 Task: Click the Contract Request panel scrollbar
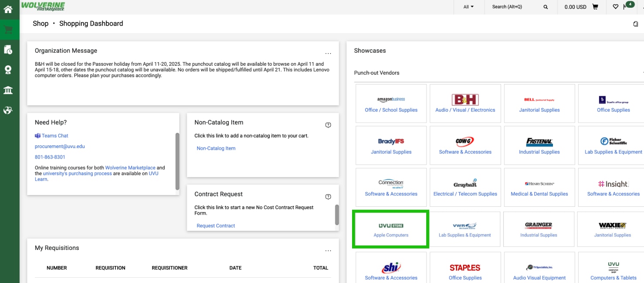pyautogui.click(x=337, y=215)
